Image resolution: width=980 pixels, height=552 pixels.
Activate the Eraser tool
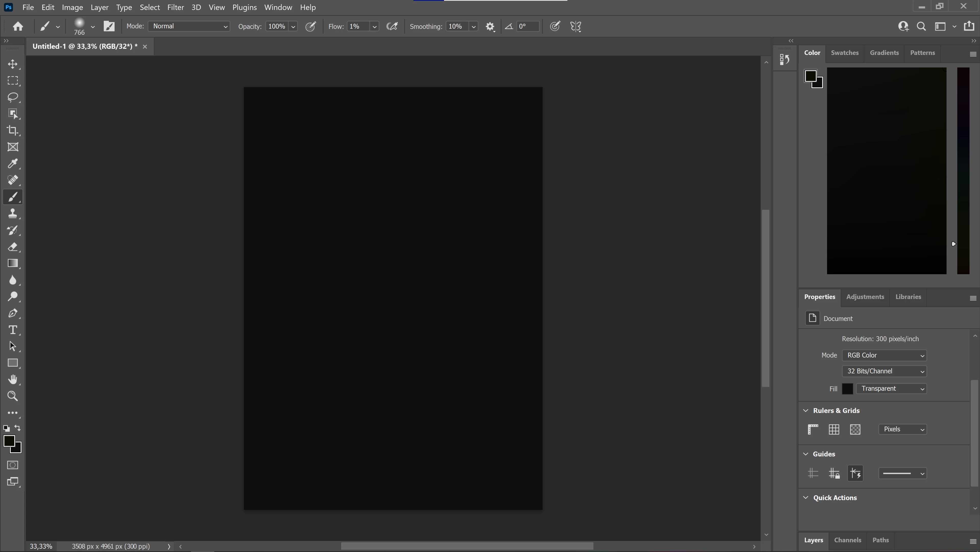pos(13,247)
